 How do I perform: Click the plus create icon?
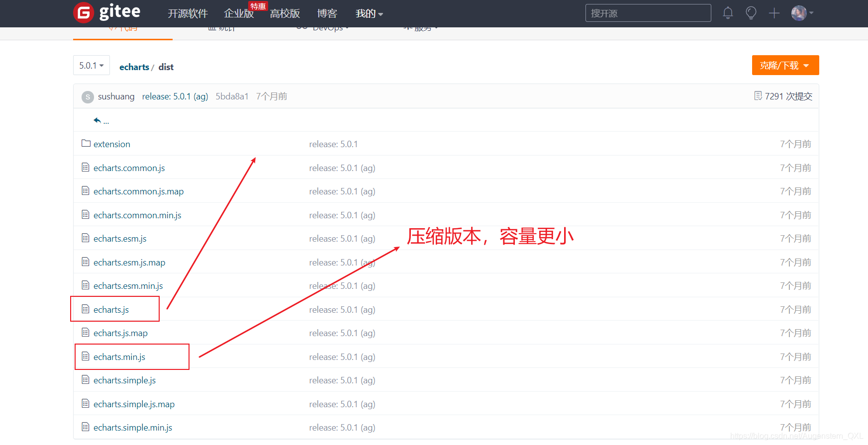click(x=774, y=13)
